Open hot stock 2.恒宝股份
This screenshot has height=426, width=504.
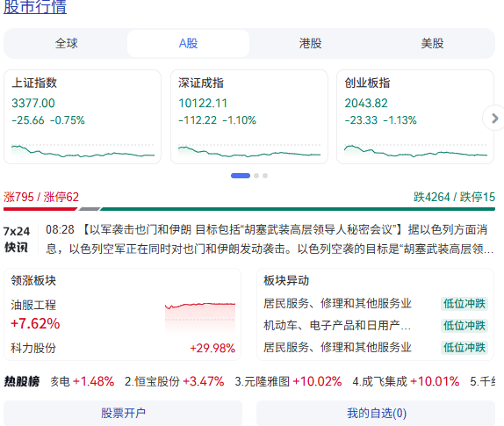tap(152, 381)
